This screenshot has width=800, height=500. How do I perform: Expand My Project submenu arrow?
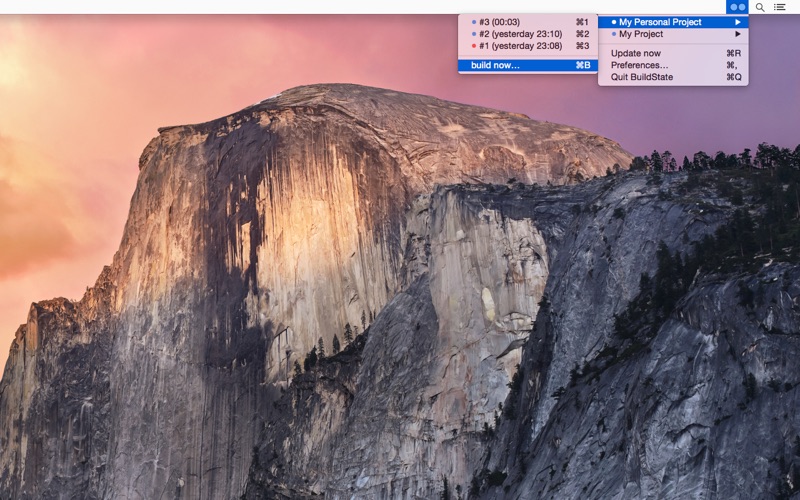click(738, 34)
